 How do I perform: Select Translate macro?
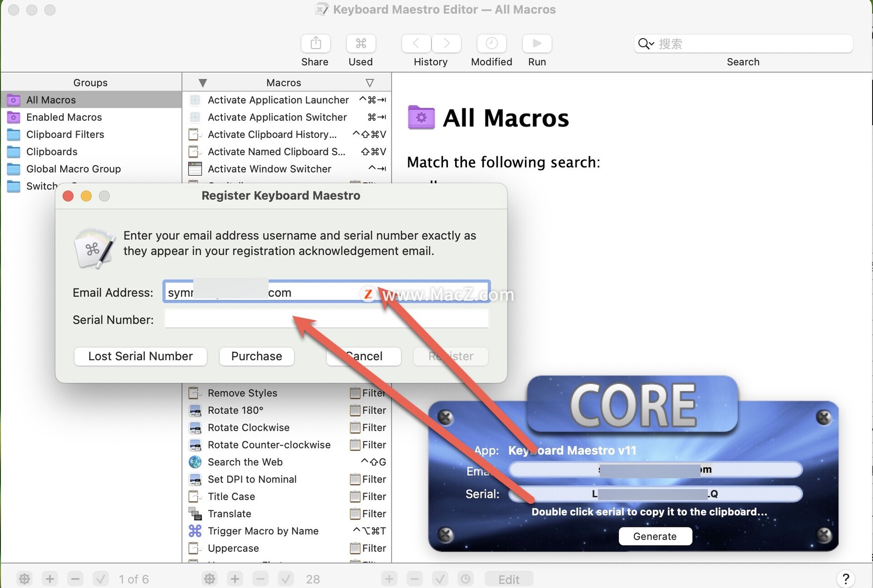pos(287,513)
